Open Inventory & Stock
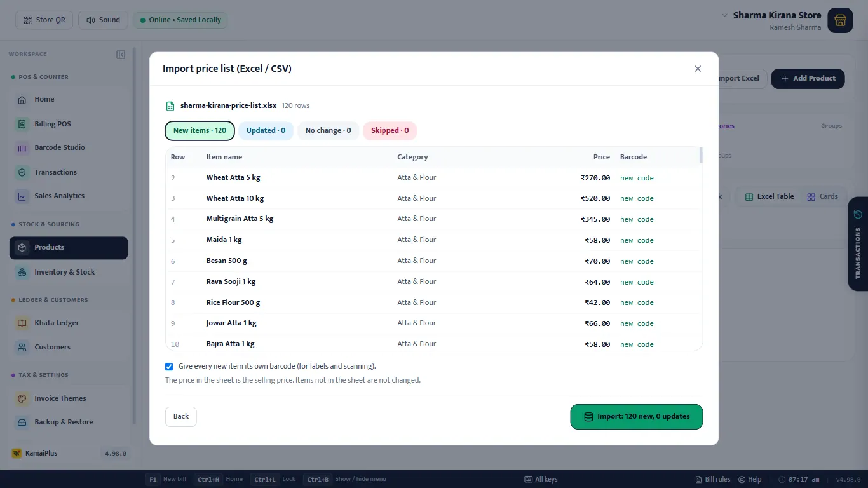This screenshot has width=868, height=488. [x=69, y=272]
